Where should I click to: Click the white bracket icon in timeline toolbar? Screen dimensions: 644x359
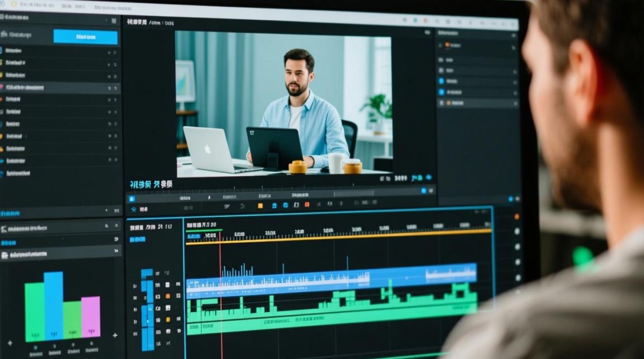click(x=296, y=205)
